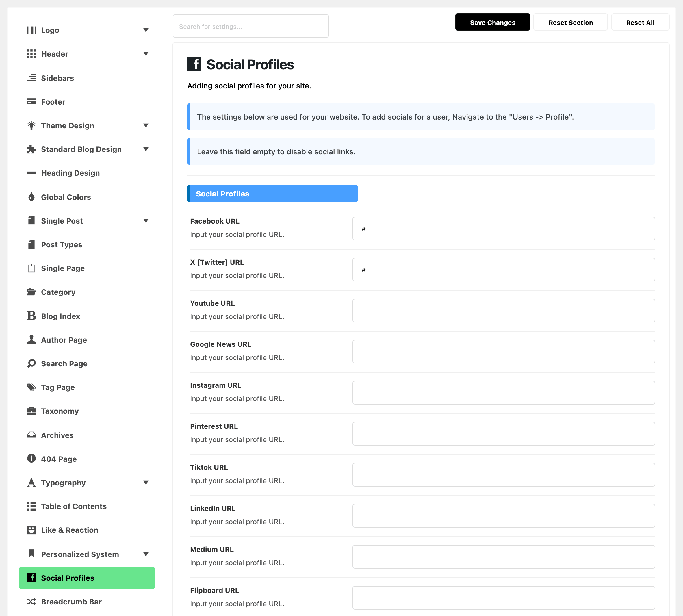Click the 404 Page info icon
The image size is (683, 616).
(x=31, y=458)
